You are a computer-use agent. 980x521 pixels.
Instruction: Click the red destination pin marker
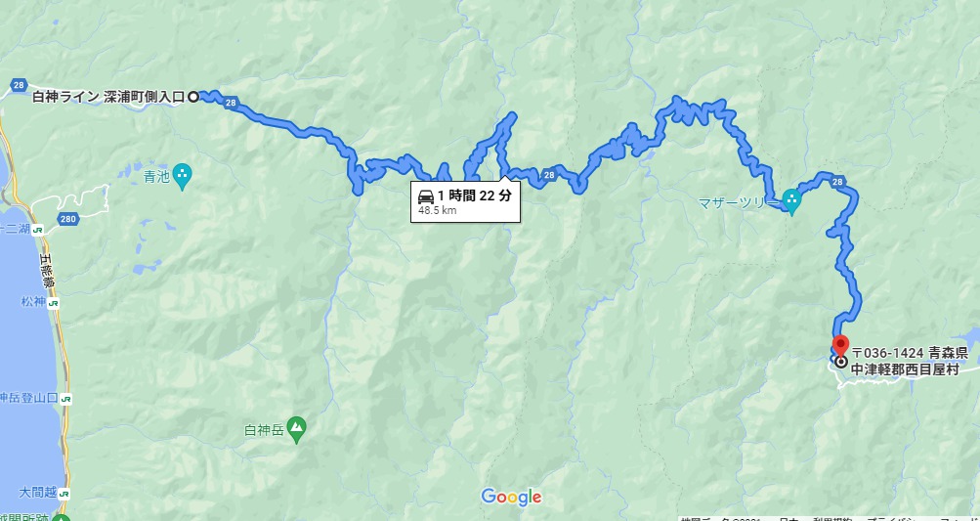click(x=840, y=345)
